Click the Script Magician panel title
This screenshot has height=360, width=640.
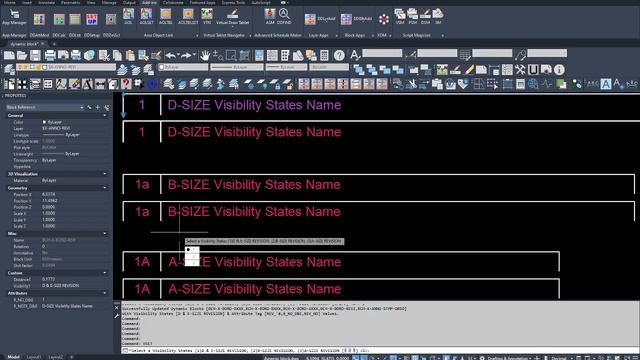417,36
